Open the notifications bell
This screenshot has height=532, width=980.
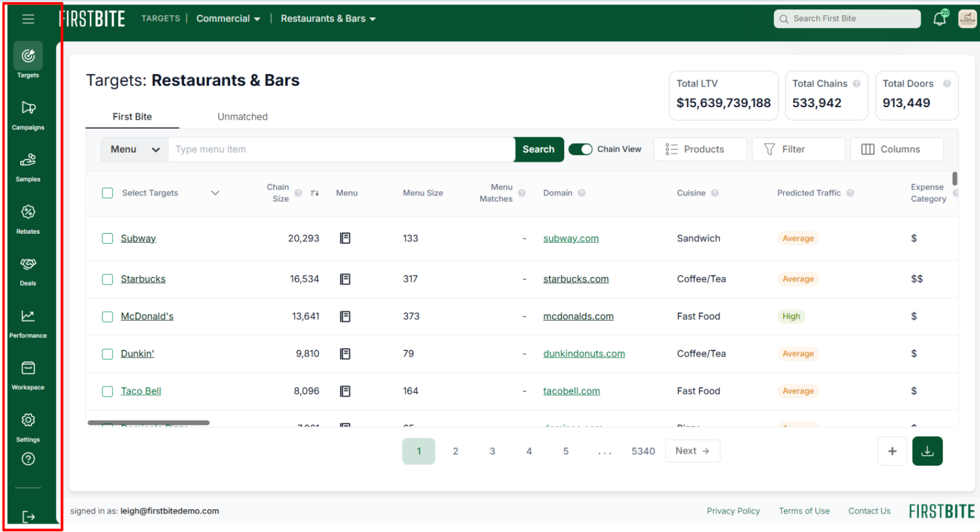[x=940, y=19]
